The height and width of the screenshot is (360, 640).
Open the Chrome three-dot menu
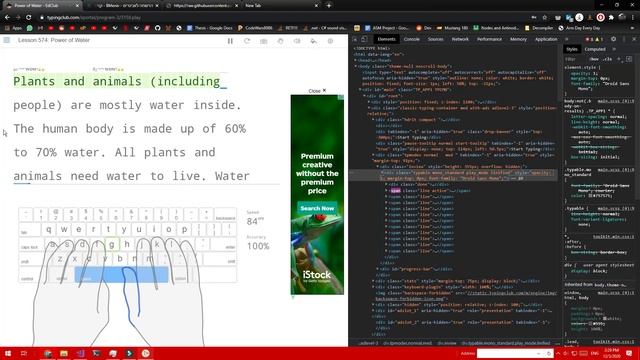coord(633,18)
